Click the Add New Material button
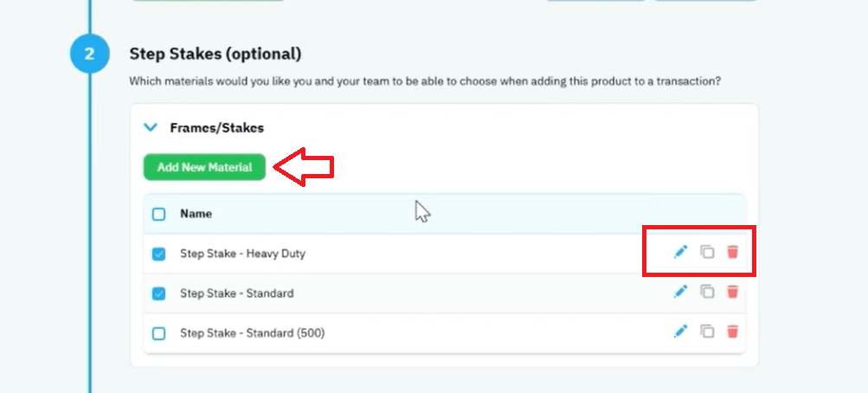 [205, 167]
